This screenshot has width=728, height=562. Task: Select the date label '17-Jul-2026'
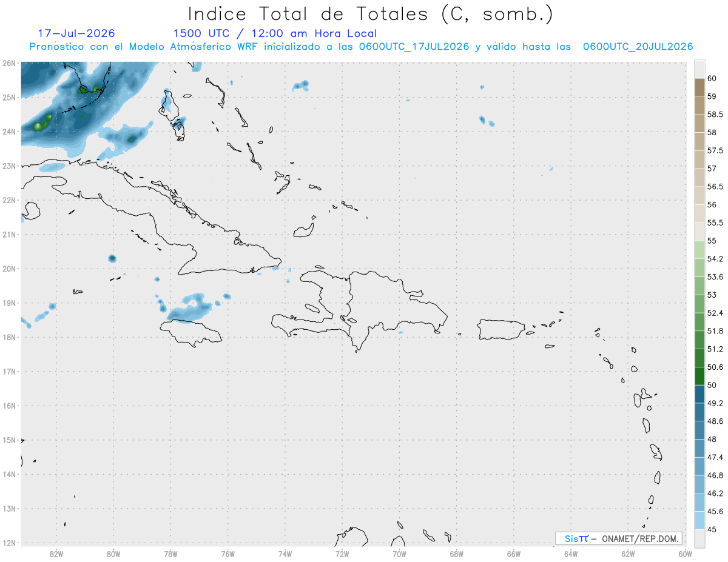point(76,33)
